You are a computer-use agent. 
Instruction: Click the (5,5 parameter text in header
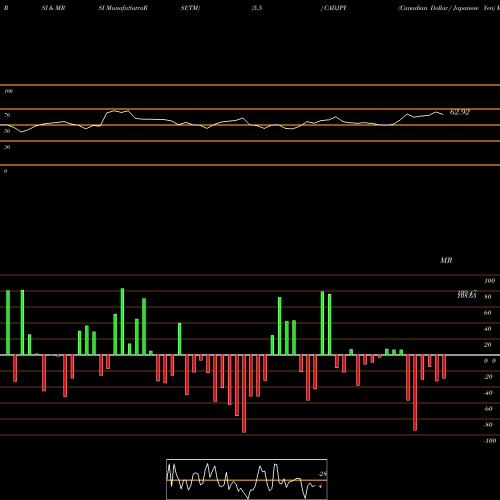(257, 8)
